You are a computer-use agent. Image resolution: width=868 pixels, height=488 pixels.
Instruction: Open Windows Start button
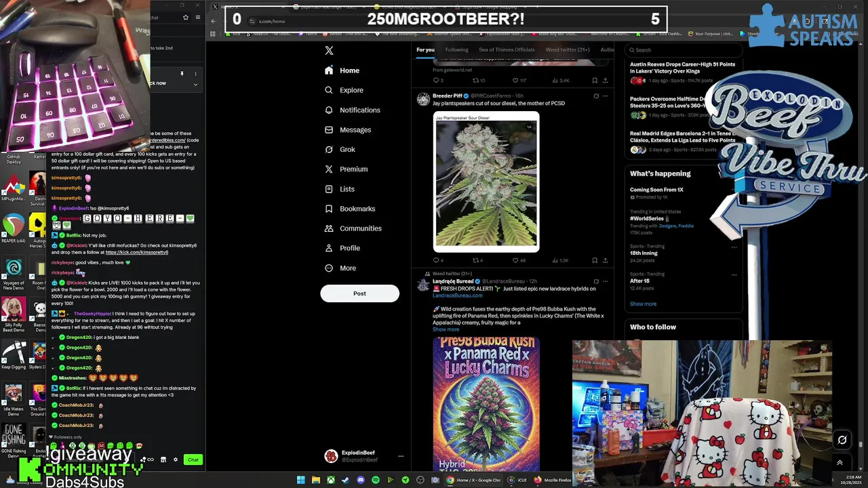301,480
